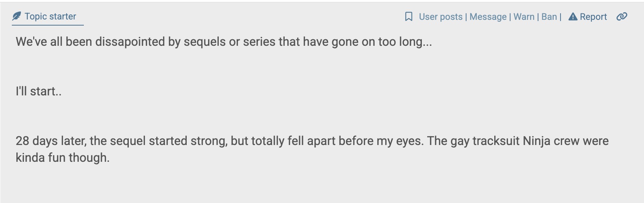
Task: Click the word "Ninja" in the post
Action: click(x=537, y=141)
